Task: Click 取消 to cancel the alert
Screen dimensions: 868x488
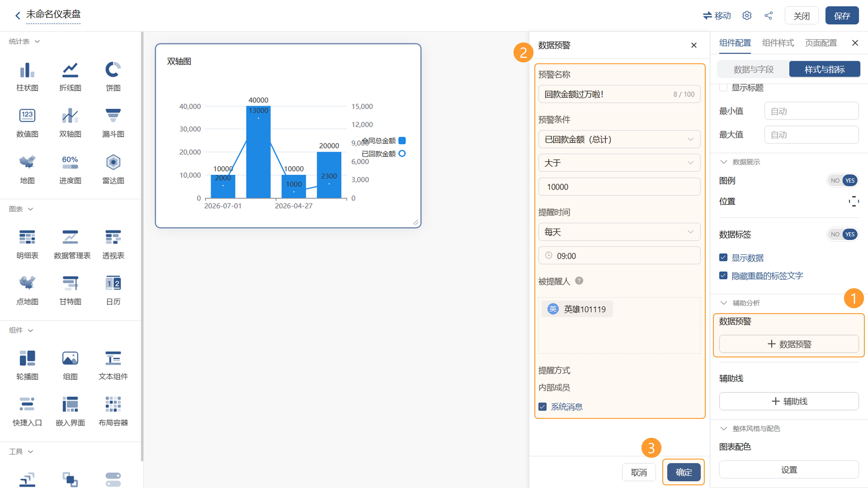Action: click(639, 472)
